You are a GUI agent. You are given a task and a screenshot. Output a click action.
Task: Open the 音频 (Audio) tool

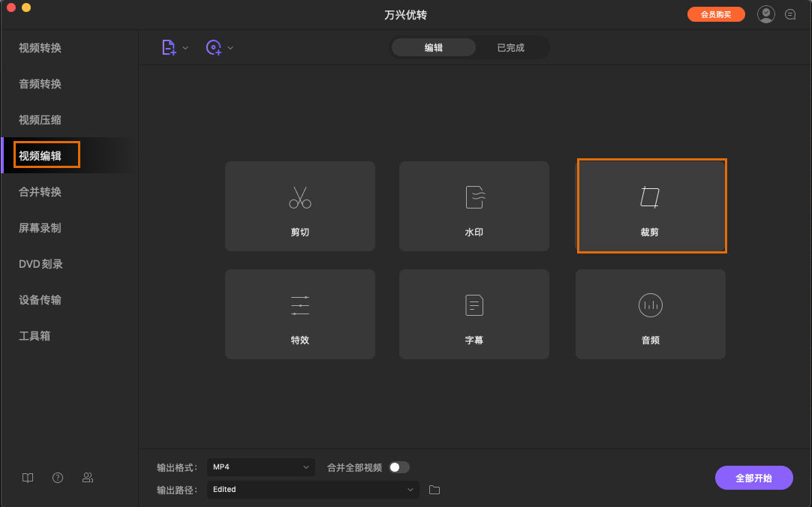(x=650, y=314)
